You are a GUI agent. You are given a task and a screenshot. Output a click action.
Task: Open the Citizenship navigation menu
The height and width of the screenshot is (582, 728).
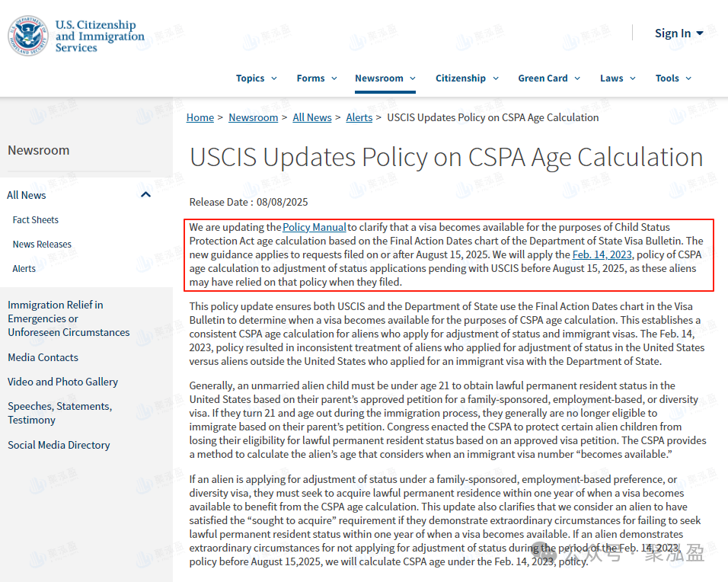(467, 78)
